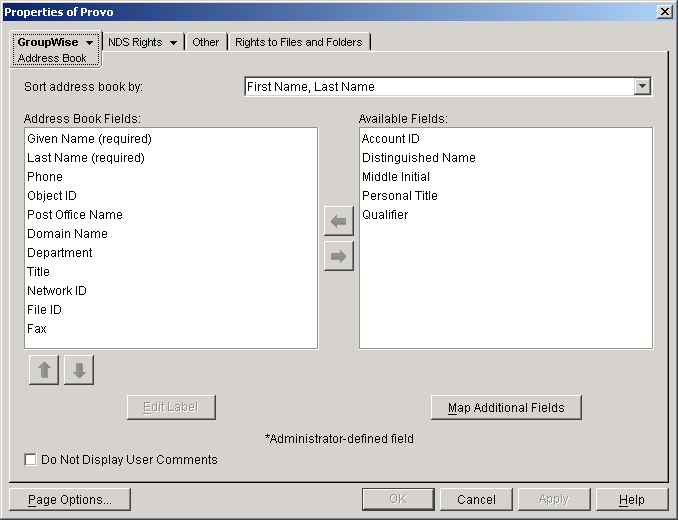The width and height of the screenshot is (678, 520).
Task: Click the move up arrow button
Action: click(x=44, y=370)
